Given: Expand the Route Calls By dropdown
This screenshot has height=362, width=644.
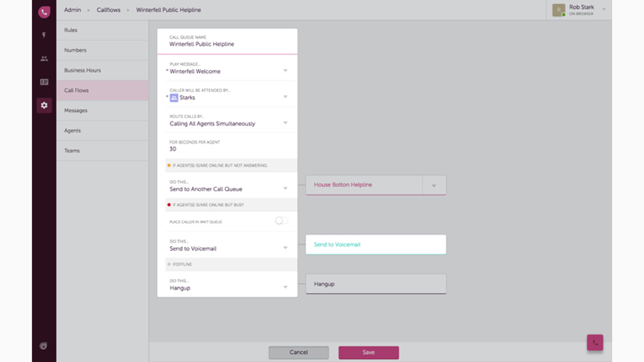Looking at the screenshot, I should 285,123.
